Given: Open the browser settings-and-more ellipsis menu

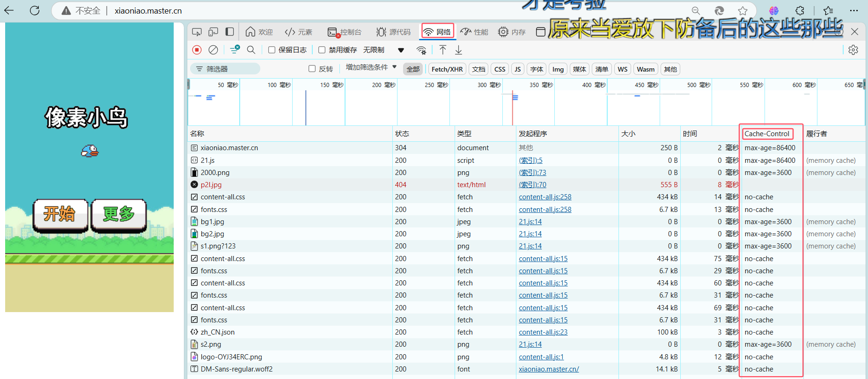Looking at the screenshot, I should tap(854, 10).
